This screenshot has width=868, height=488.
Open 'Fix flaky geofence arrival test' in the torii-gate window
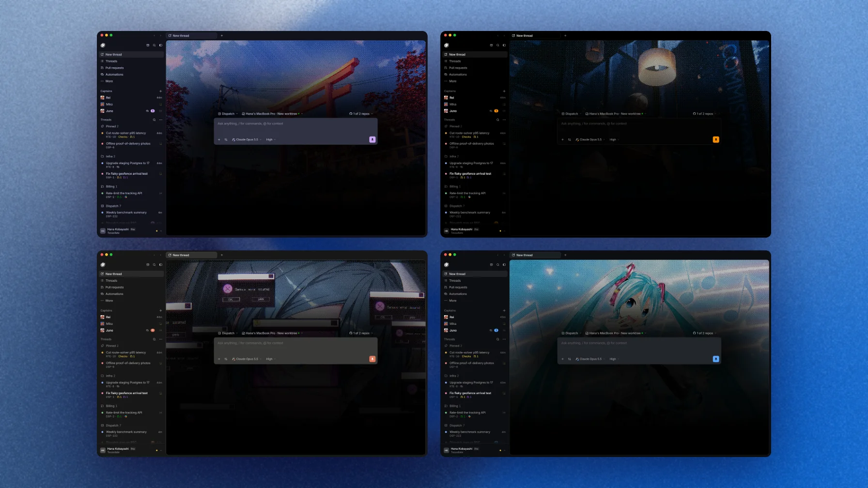(x=131, y=175)
